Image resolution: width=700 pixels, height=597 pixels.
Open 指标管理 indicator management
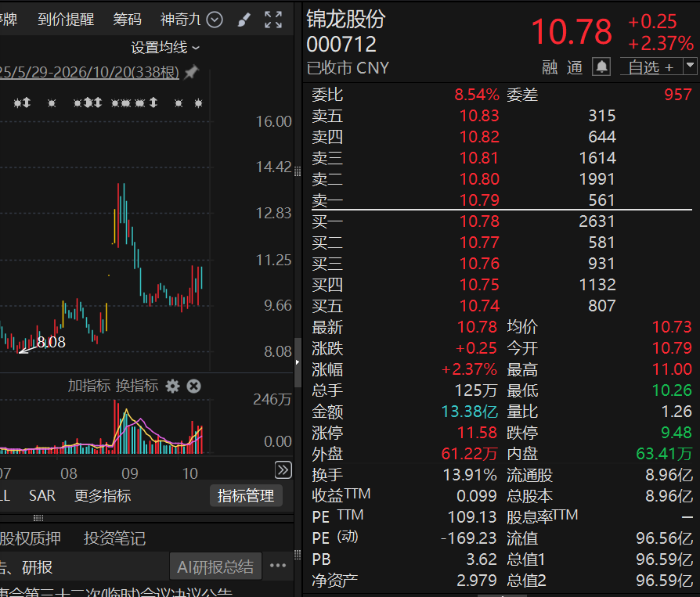(246, 496)
